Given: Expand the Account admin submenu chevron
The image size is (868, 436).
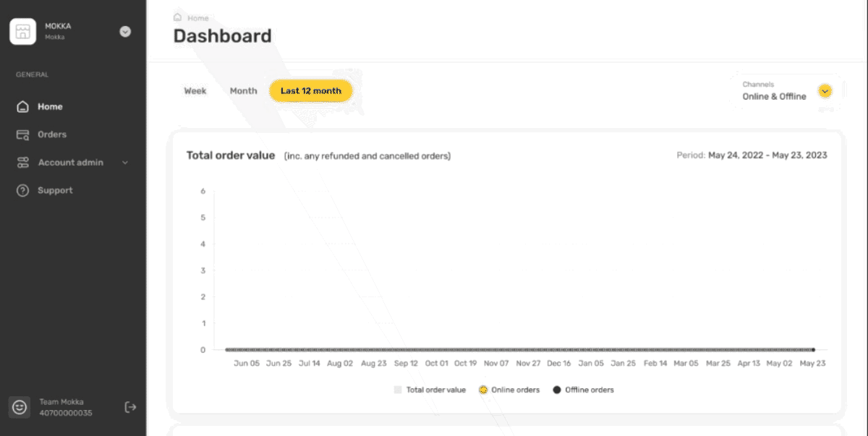Looking at the screenshot, I should click(125, 163).
